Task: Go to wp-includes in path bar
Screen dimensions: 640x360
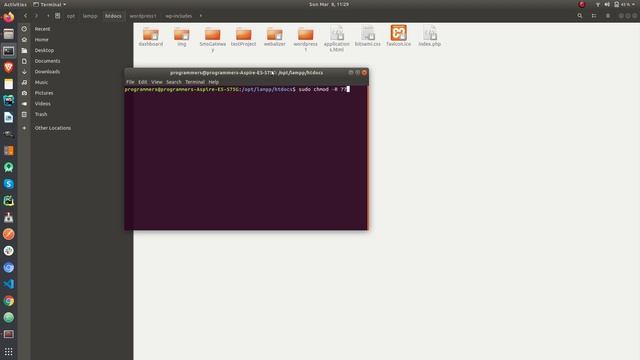Action: pos(178,16)
